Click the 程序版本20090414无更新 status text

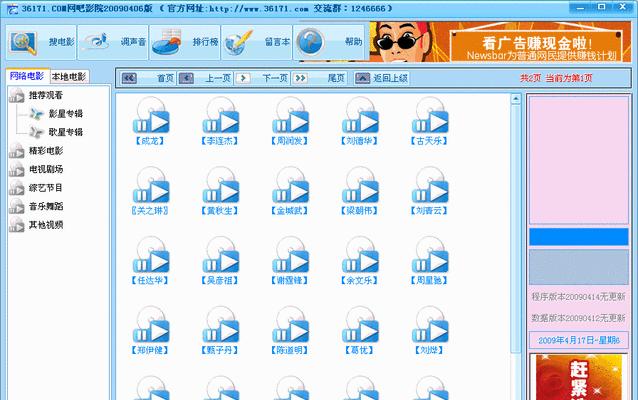[578, 297]
